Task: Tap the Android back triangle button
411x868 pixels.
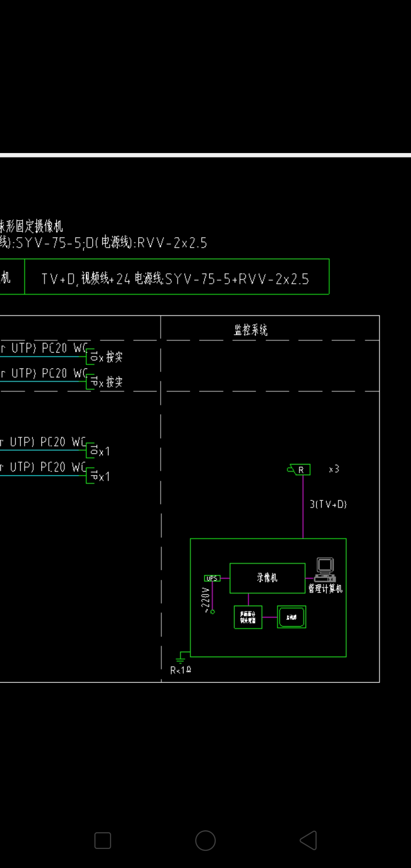Action: pos(308,840)
